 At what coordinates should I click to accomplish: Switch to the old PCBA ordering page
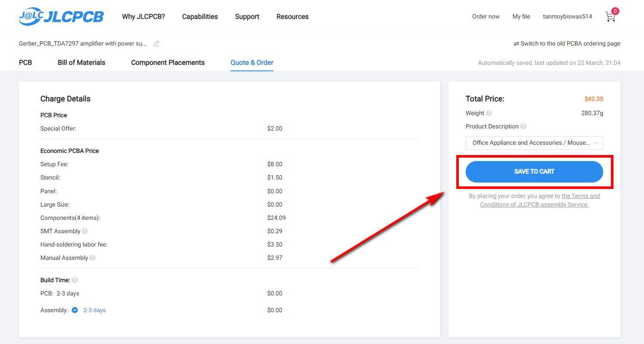pos(567,43)
